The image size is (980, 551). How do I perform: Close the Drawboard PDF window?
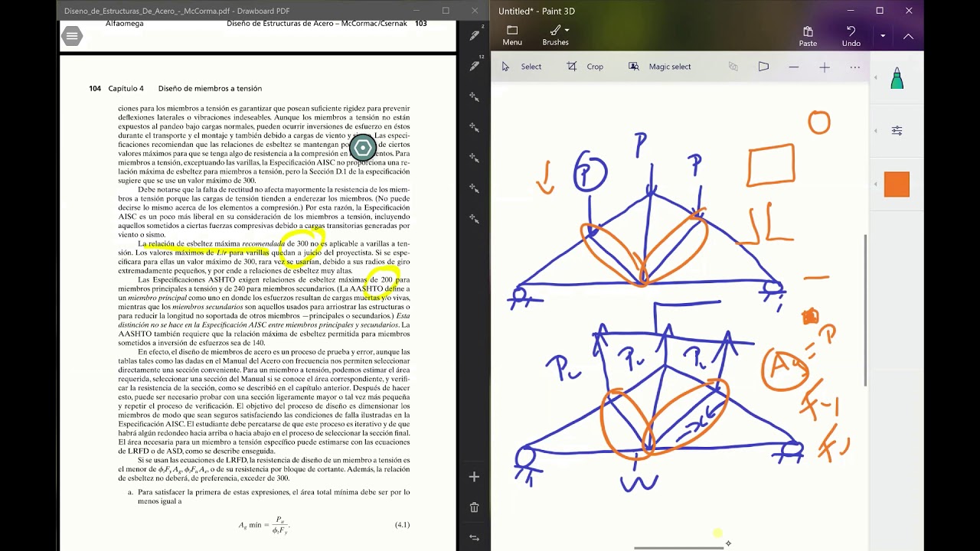[475, 11]
